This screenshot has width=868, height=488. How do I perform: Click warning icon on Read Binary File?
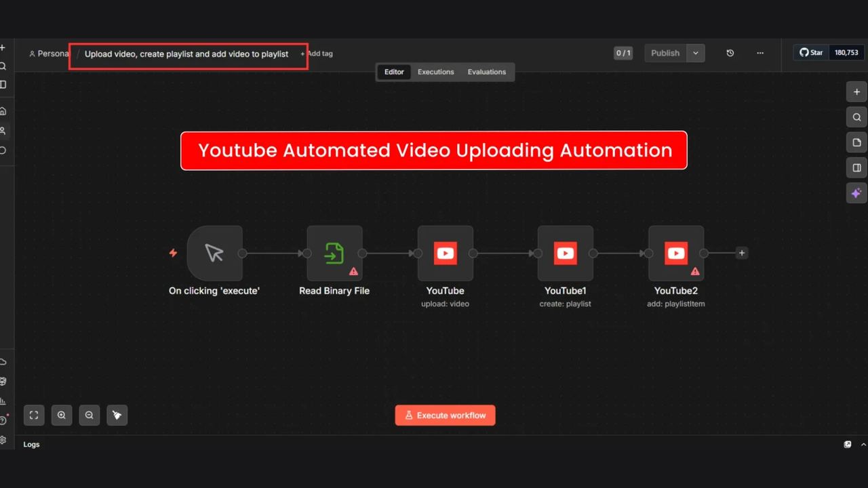tap(353, 271)
